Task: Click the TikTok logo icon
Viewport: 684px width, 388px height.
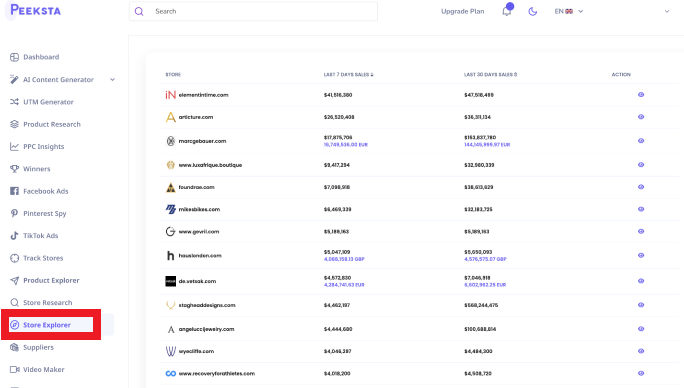Action: (14, 236)
